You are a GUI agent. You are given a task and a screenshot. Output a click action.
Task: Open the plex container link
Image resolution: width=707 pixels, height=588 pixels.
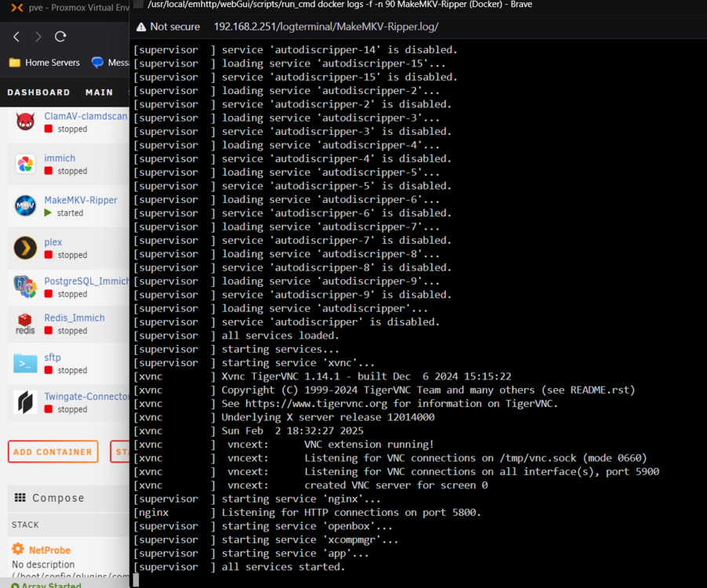coord(53,242)
